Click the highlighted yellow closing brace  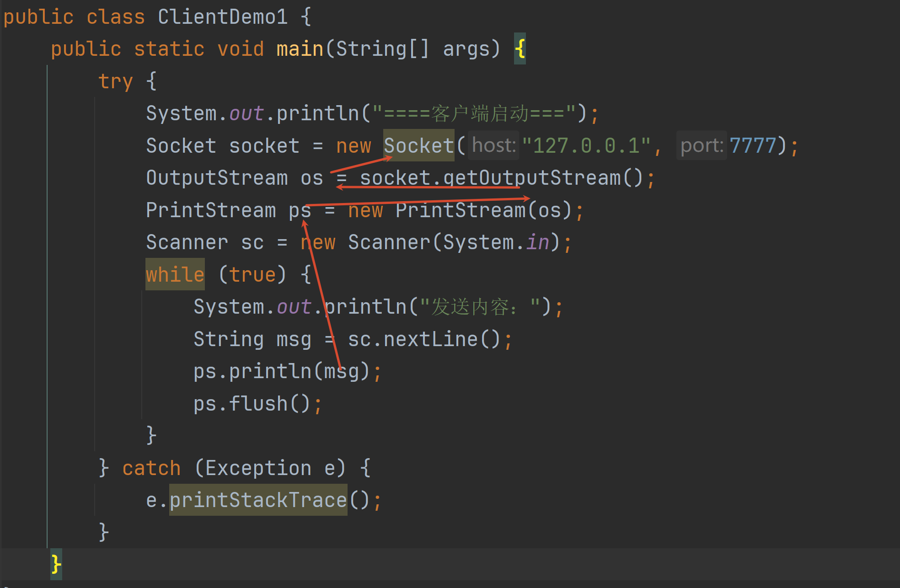pos(56,564)
